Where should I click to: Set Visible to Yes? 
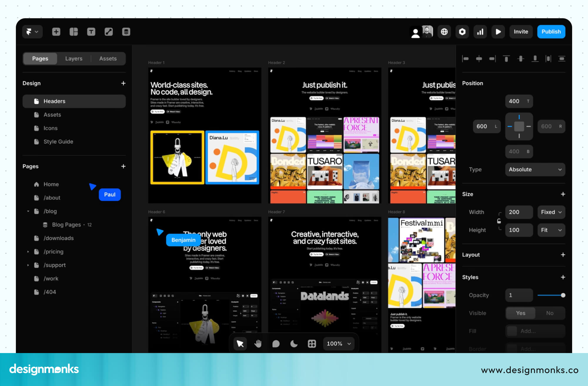[520, 313]
